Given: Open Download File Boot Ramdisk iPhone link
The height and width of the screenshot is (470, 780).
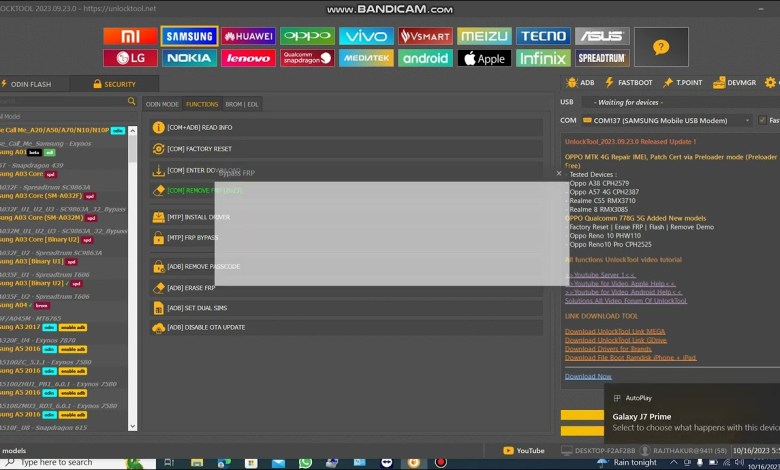Looking at the screenshot, I should [x=630, y=358].
